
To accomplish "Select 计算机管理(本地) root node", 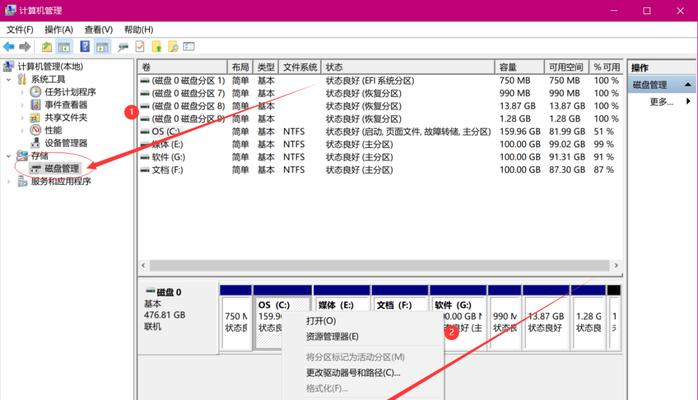I will [x=50, y=66].
